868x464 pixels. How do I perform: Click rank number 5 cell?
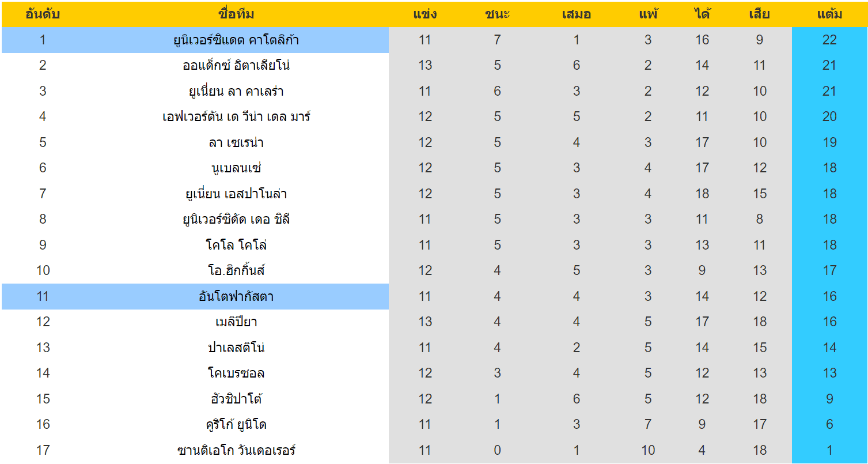[43, 142]
